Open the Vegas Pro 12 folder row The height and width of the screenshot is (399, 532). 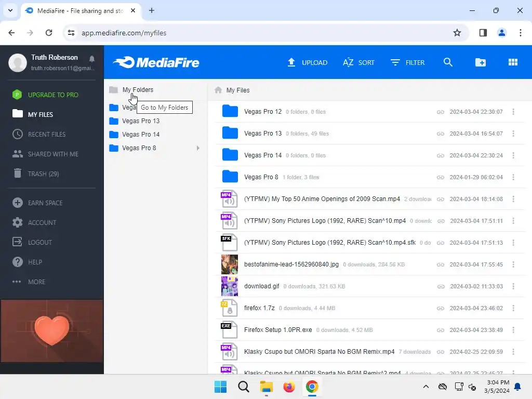click(x=370, y=112)
